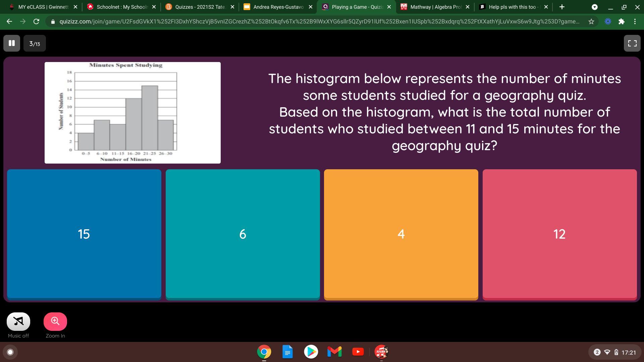The width and height of the screenshot is (644, 362).
Task: Open YouTube from the shelf
Action: tap(358, 352)
